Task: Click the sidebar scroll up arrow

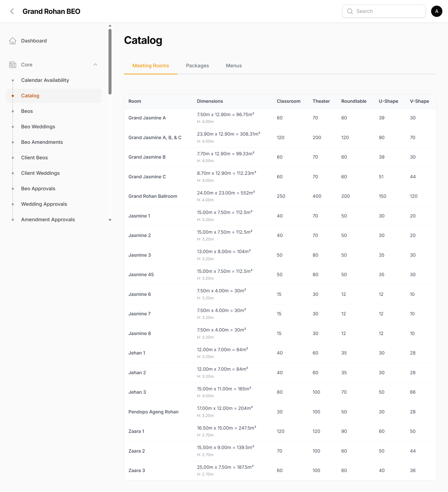Action: pyautogui.click(x=110, y=26)
